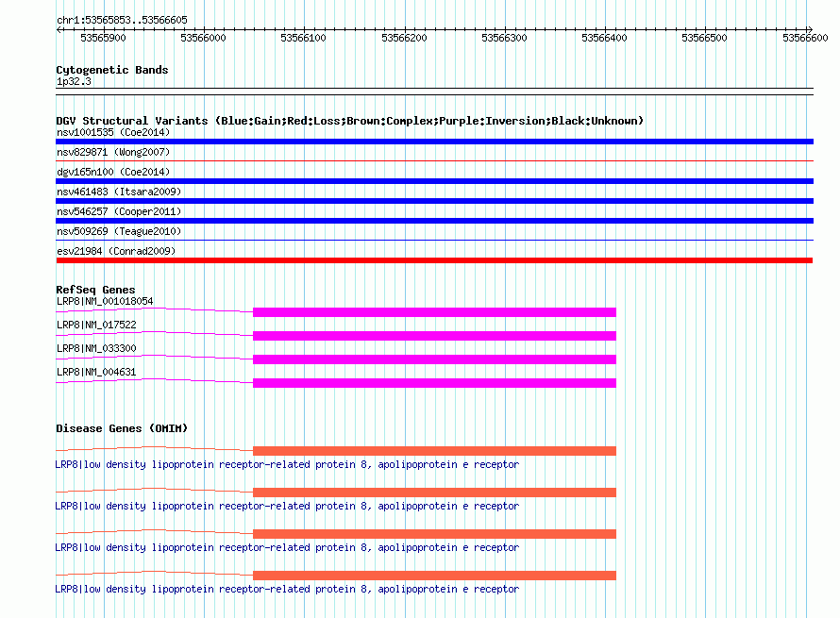Click the nsv509269 (Teague2010) label
This screenshot has width=840, height=618.
119,231
